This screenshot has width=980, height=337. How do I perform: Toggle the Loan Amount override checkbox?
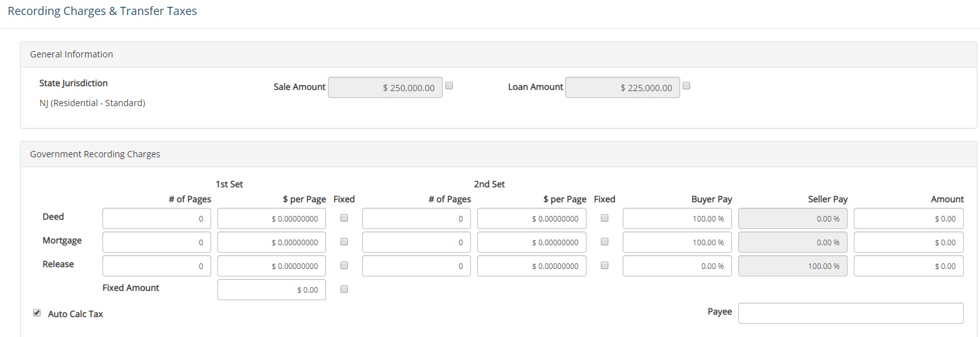686,86
